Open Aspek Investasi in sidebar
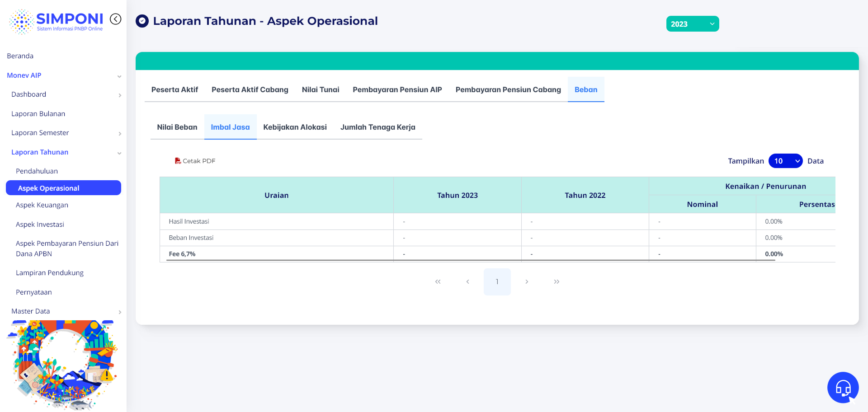868x412 pixels. coord(40,225)
